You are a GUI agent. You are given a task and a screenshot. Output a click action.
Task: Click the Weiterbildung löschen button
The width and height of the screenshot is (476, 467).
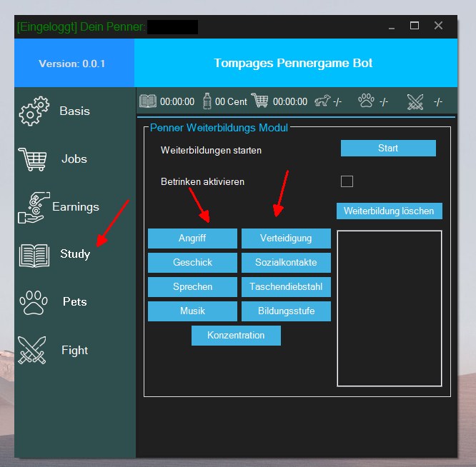click(390, 211)
